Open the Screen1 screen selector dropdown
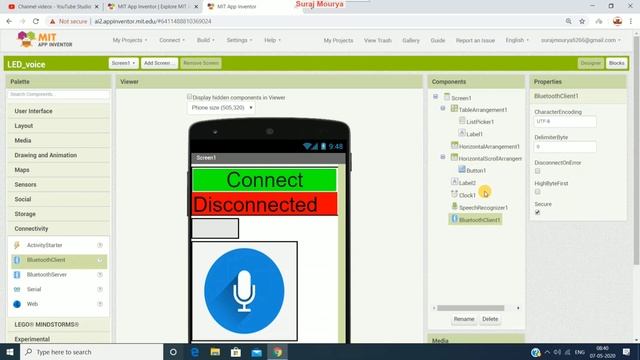Image resolution: width=640 pixels, height=360 pixels. [x=123, y=63]
